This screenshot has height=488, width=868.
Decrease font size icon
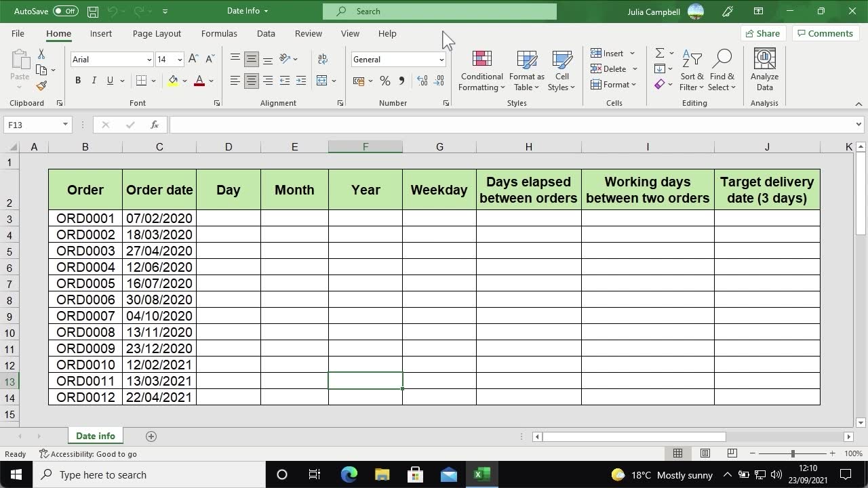(210, 59)
